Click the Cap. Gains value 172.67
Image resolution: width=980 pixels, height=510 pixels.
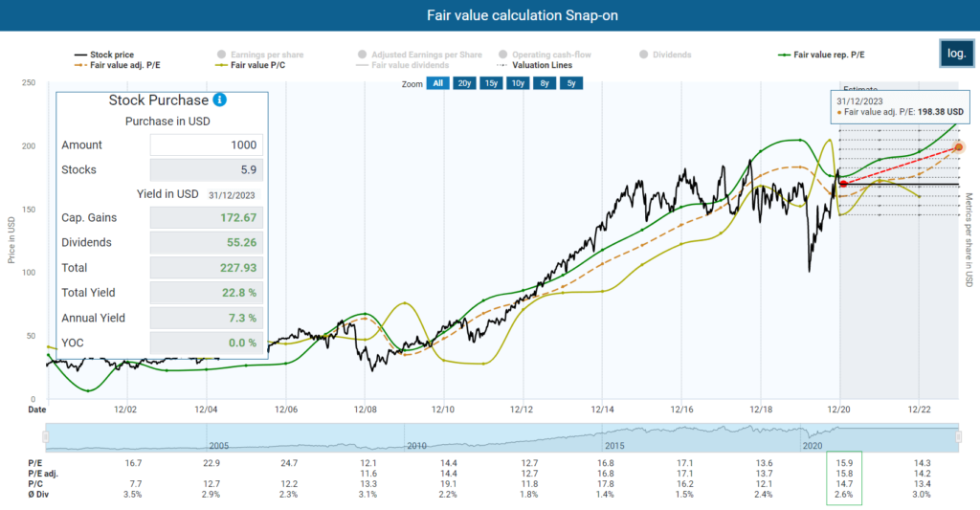pos(207,217)
